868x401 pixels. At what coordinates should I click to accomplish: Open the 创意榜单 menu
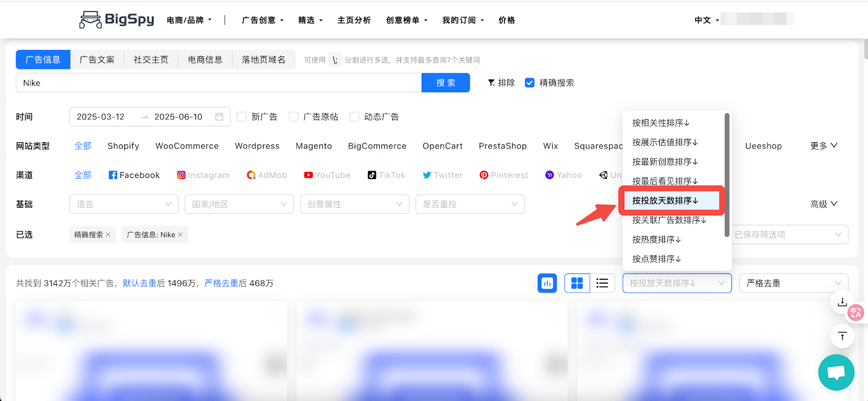407,20
